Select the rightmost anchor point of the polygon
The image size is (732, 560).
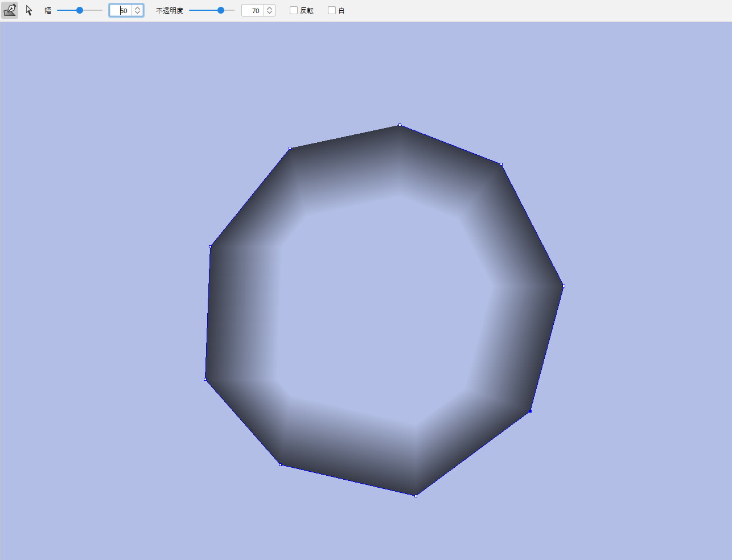coord(564,286)
